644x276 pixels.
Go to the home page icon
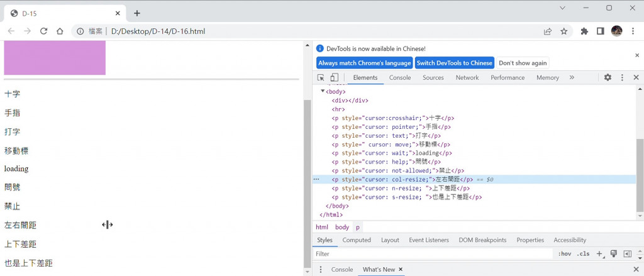[60, 31]
